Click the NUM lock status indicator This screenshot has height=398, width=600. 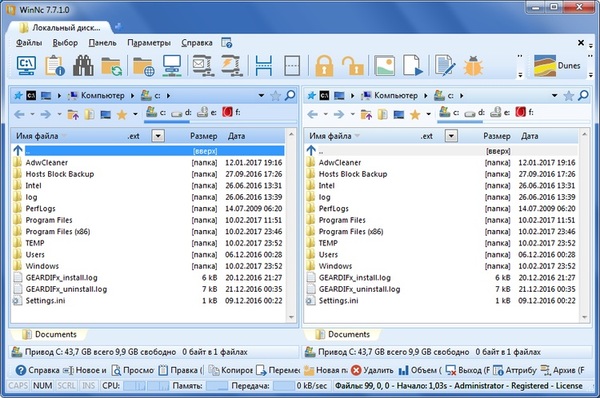click(x=42, y=385)
